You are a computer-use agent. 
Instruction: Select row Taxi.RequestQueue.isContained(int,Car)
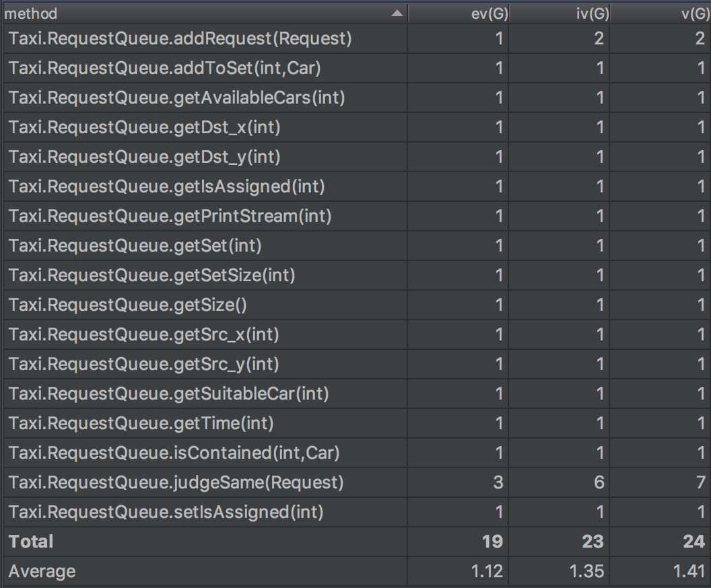pyautogui.click(x=355, y=453)
